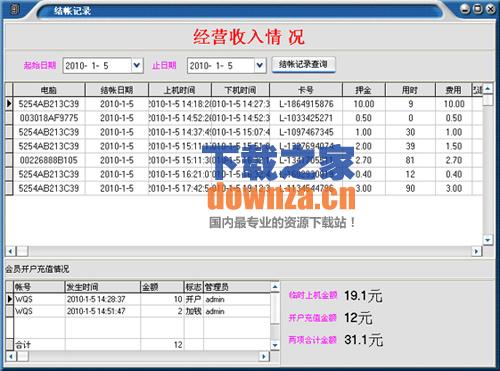Click the member table's scroll right arrow
500x371 pixels.
point(264,356)
